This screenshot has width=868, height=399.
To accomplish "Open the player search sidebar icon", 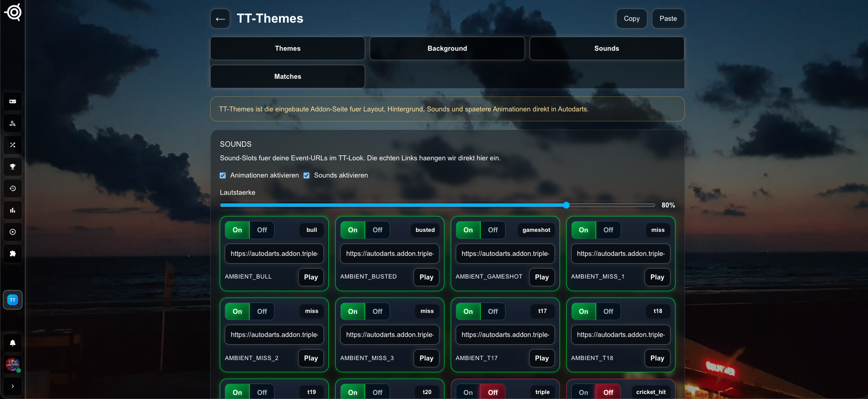I will coord(13,123).
